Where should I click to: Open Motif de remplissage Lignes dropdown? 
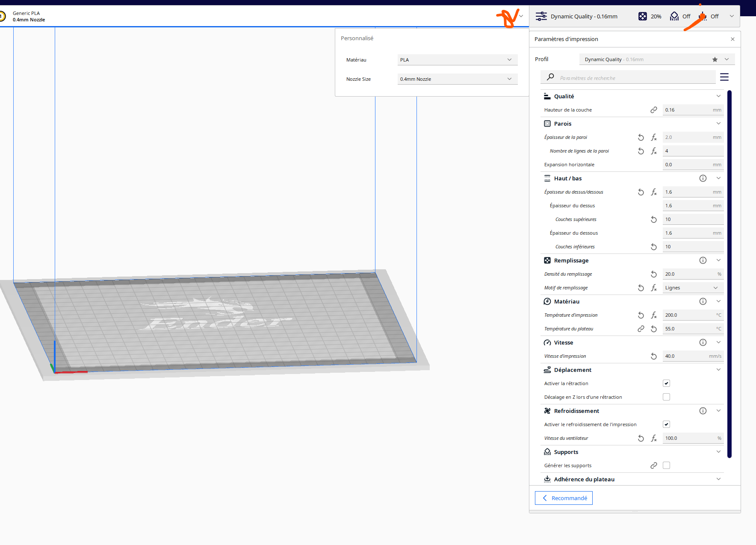pyautogui.click(x=693, y=288)
